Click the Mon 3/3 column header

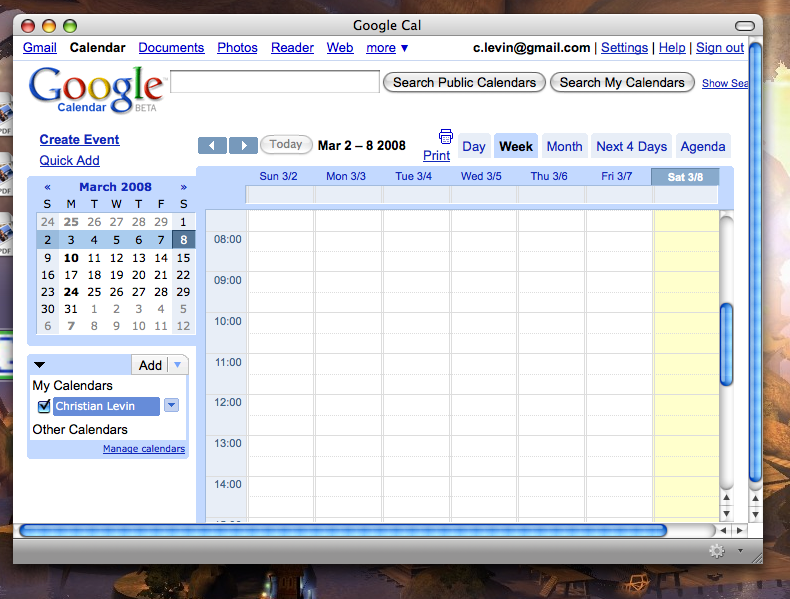pos(346,176)
